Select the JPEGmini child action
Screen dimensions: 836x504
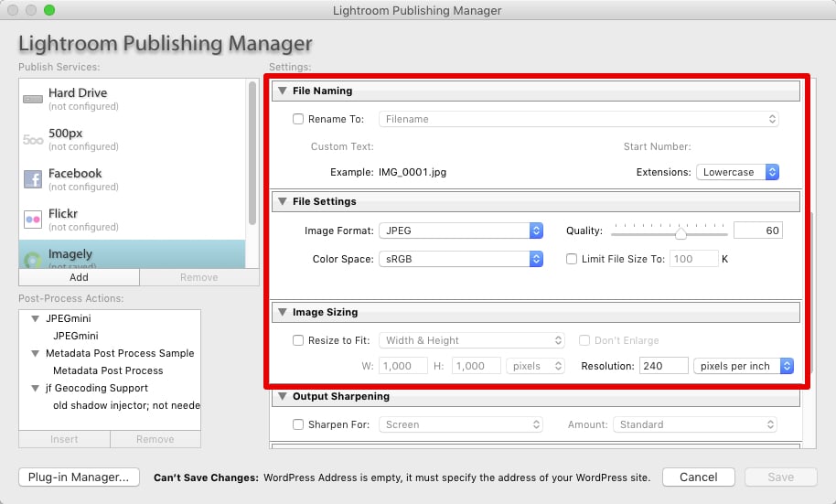pos(76,336)
